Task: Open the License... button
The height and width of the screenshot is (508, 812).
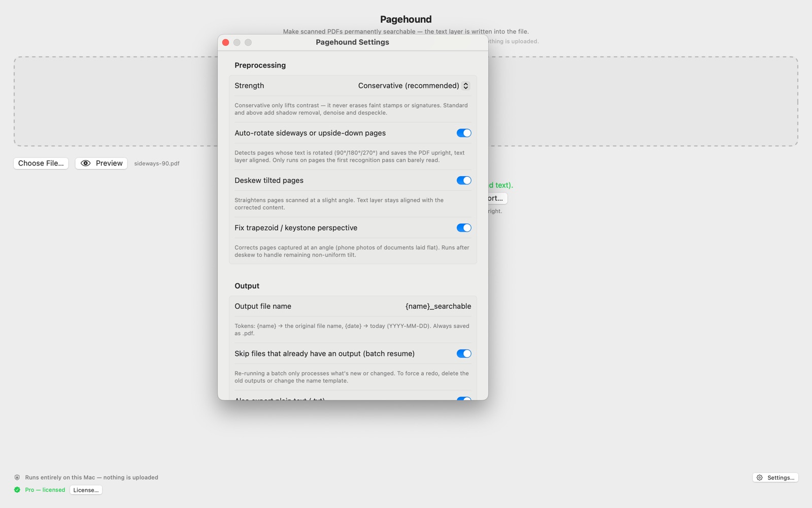Action: (86, 490)
